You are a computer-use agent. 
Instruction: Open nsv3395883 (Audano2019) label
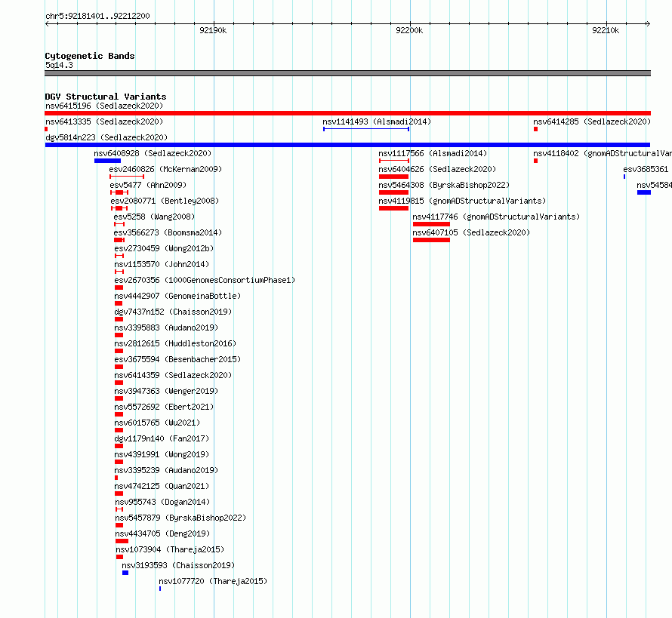(166, 327)
